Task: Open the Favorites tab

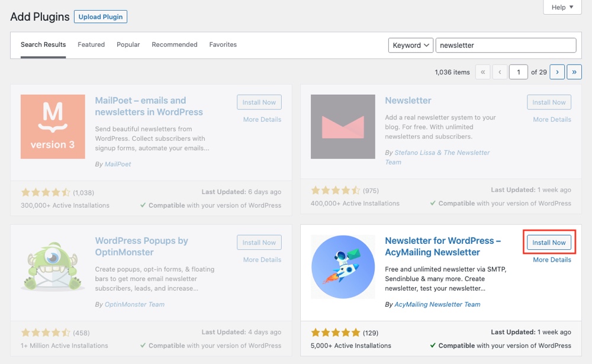Action: pos(223,45)
